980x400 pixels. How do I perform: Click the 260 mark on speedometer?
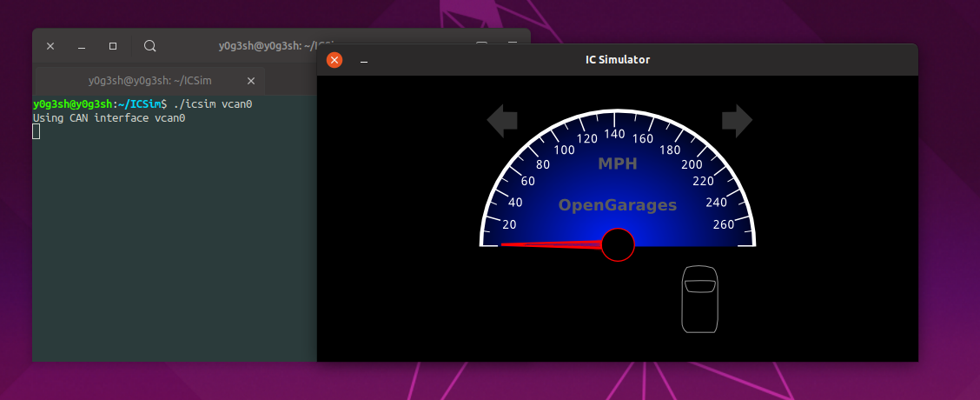(x=724, y=224)
